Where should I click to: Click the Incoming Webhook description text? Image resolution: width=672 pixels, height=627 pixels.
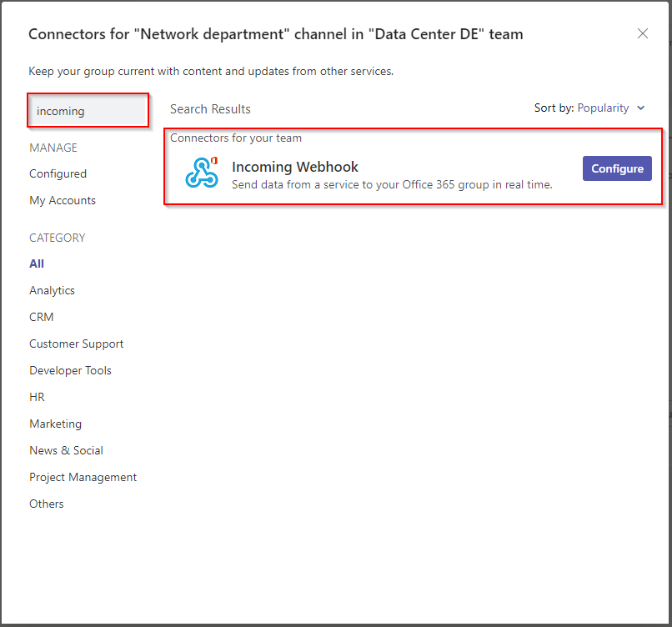click(x=392, y=184)
